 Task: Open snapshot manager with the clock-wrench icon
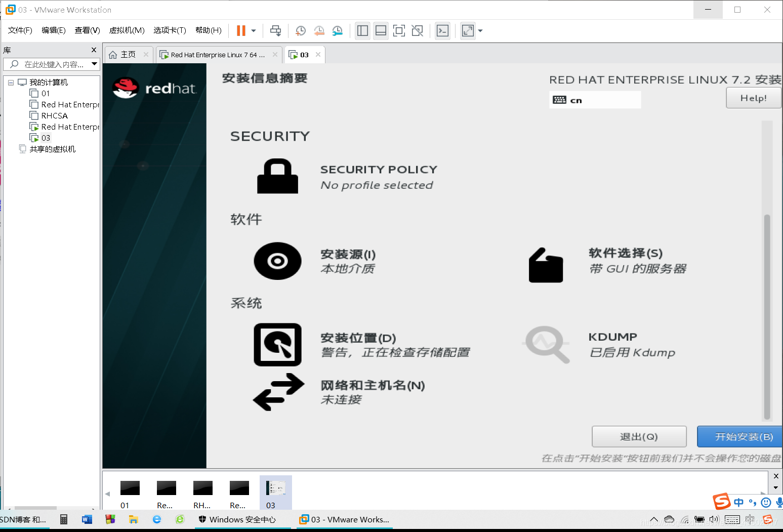click(x=338, y=31)
